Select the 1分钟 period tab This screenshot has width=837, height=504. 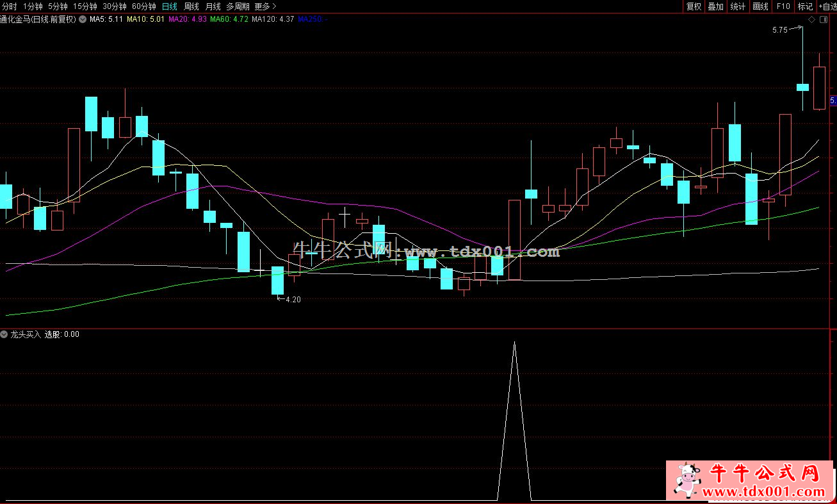point(33,6)
